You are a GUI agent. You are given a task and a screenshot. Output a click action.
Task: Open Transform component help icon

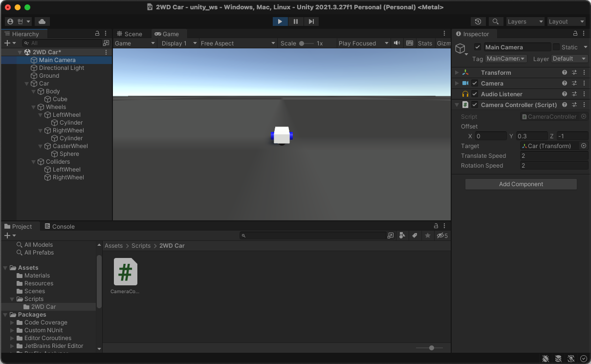565,72
